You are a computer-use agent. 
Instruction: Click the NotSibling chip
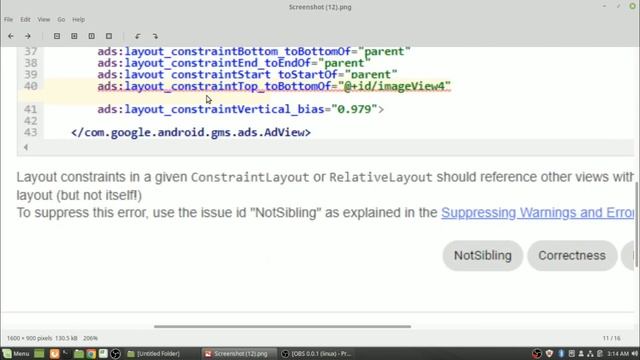[483, 256]
